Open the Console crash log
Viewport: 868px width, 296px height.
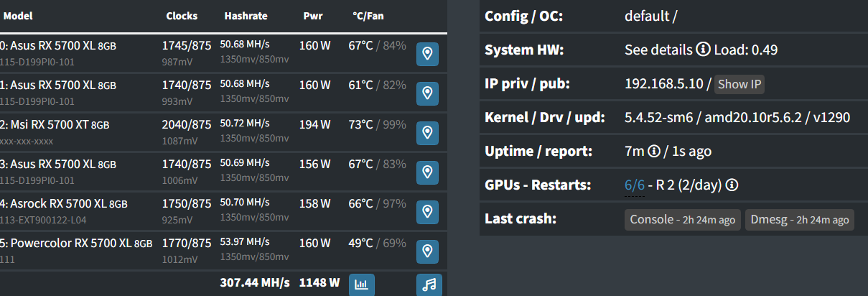pos(682,220)
